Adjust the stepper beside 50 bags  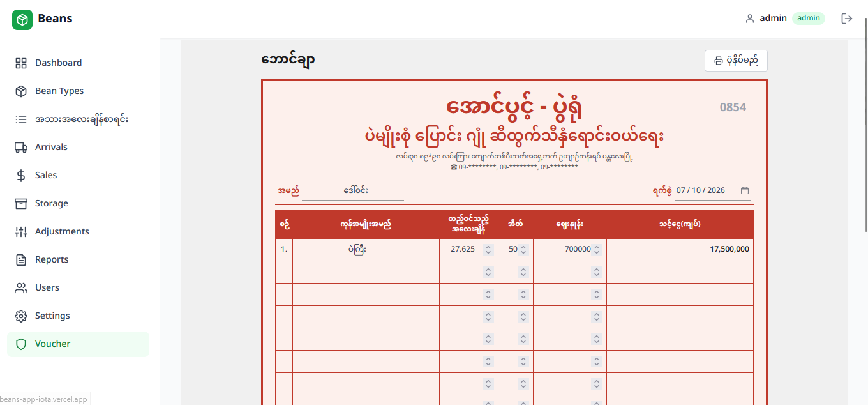click(523, 250)
